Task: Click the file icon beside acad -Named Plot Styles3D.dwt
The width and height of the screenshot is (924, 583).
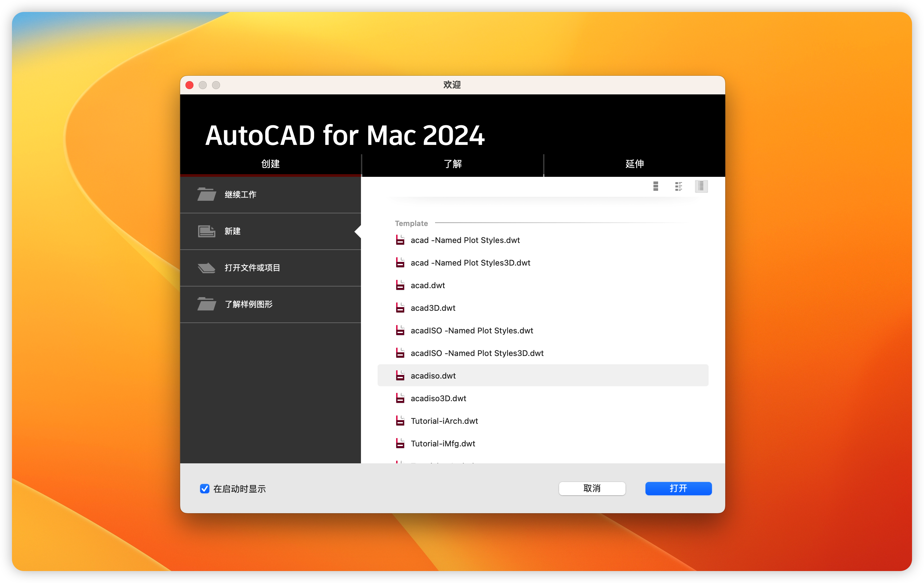Action: click(400, 263)
